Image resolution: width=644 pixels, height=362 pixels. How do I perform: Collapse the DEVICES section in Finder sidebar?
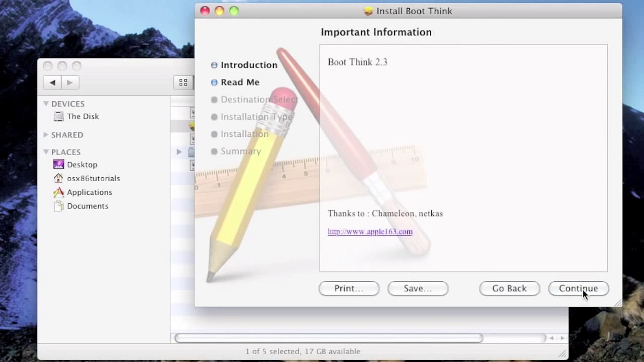click(x=46, y=104)
